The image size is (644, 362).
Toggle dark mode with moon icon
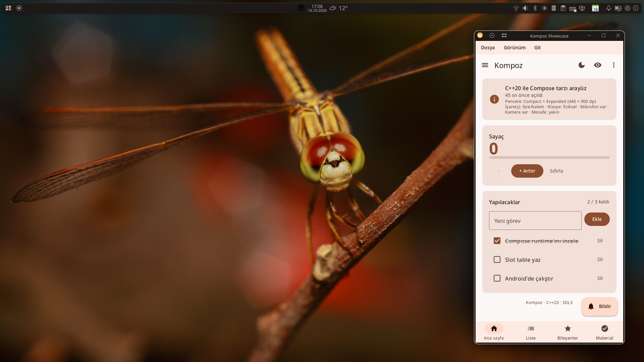tap(582, 65)
